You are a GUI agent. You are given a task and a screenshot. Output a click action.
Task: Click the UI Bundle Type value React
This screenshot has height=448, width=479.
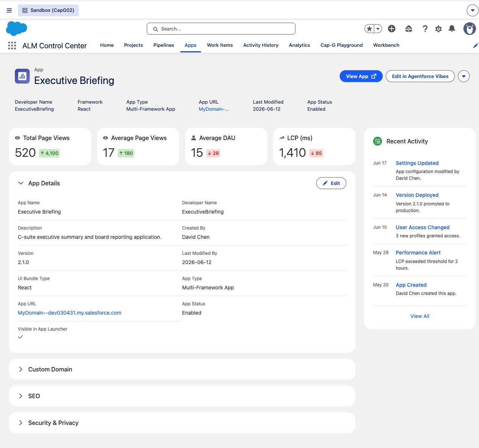click(x=25, y=288)
